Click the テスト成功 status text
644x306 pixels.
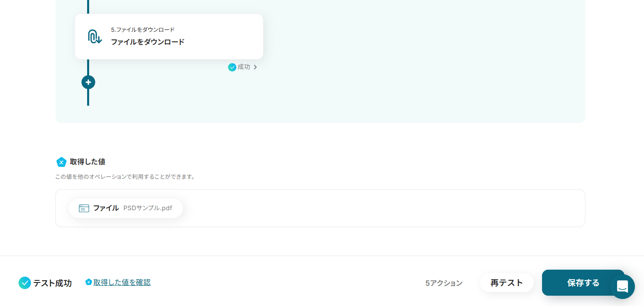click(52, 283)
